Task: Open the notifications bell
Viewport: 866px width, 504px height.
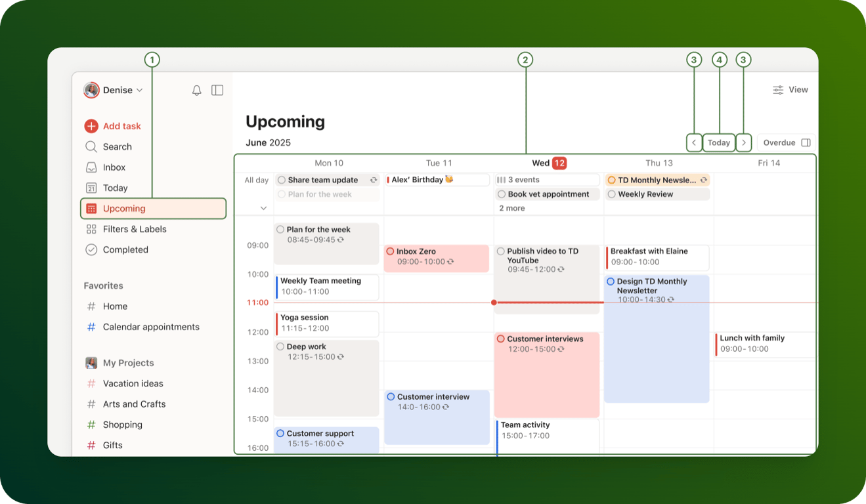Action: pos(196,90)
